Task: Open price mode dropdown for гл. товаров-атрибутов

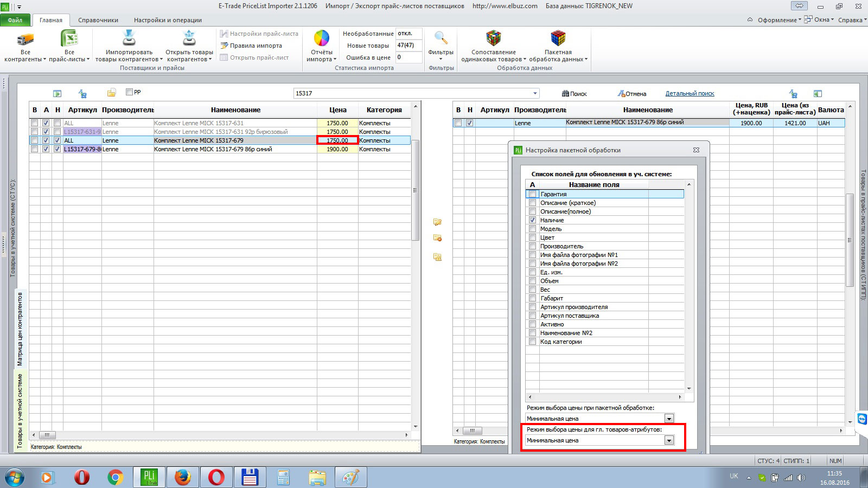Action: coord(669,440)
